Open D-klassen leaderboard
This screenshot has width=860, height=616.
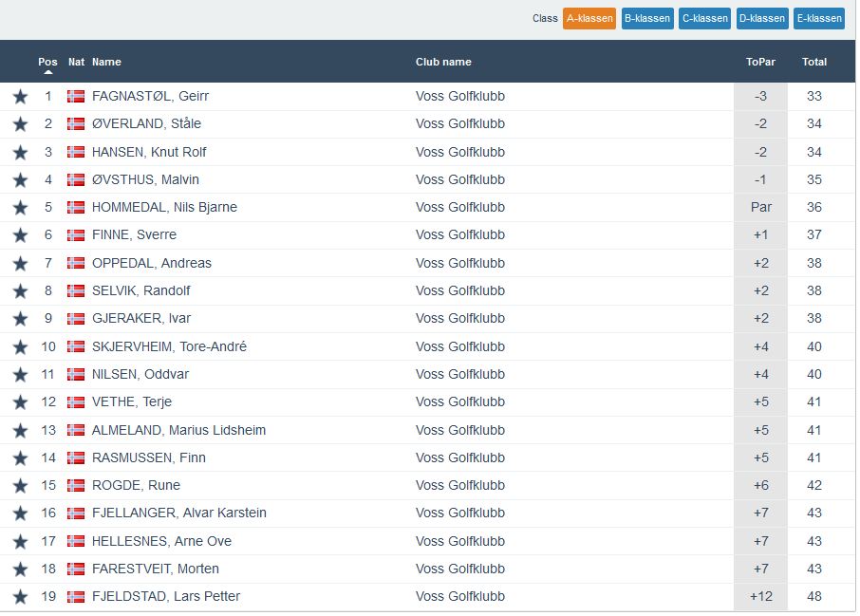coord(762,19)
